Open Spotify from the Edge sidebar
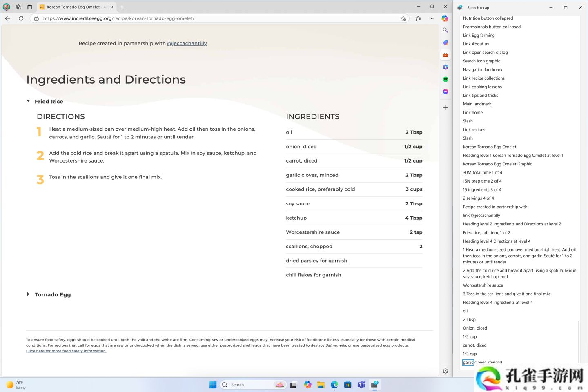 (x=445, y=79)
